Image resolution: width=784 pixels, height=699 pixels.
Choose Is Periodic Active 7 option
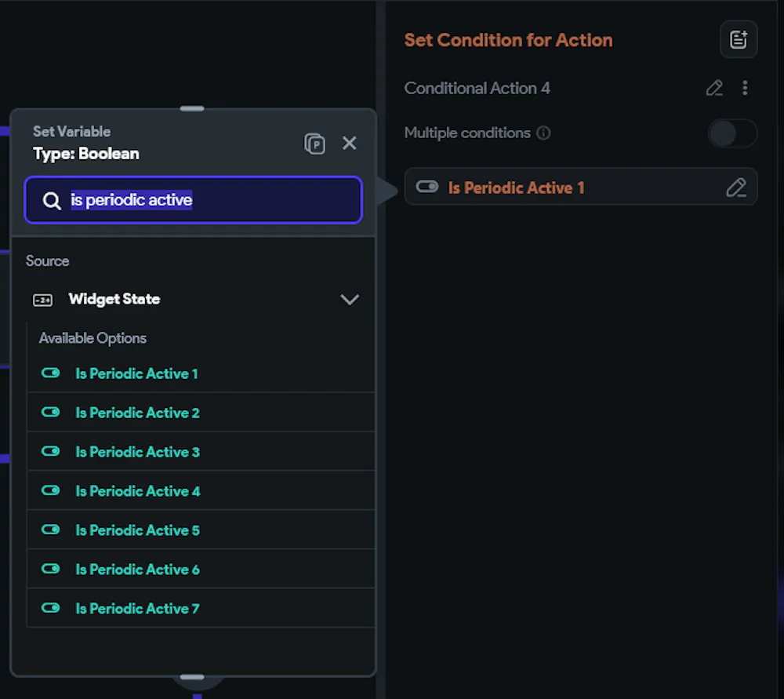(x=201, y=608)
